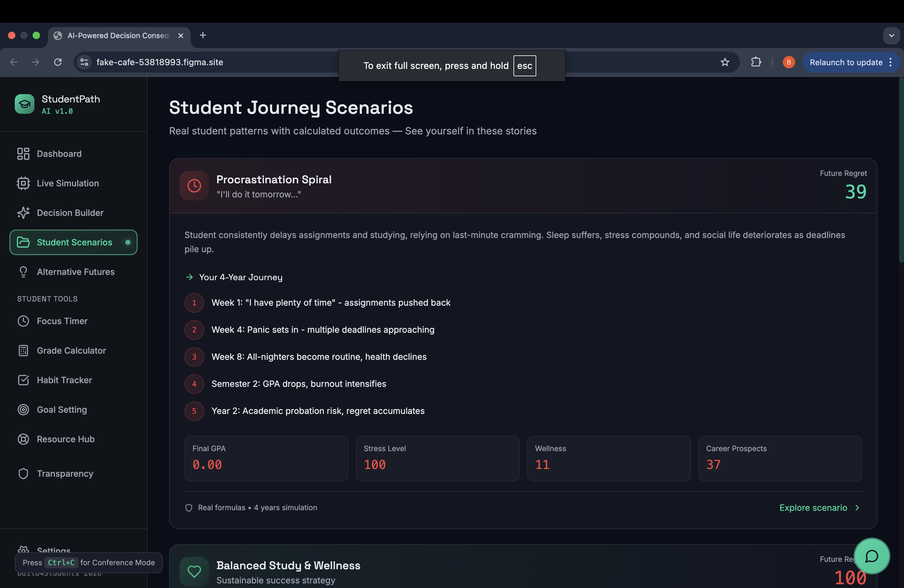Screen dimensions: 904x588
Task: Open the browser extensions puzzle icon
Action: pyautogui.click(x=756, y=62)
